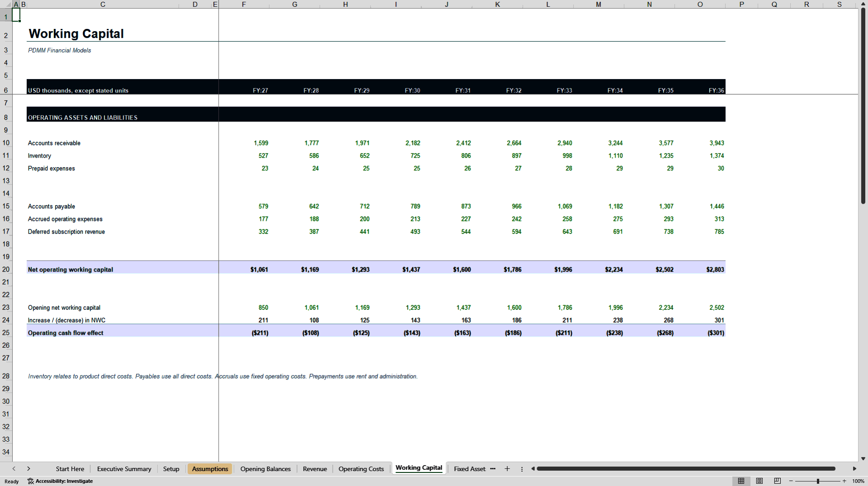Click the zoom slider handle
The width and height of the screenshot is (868, 486).
click(818, 481)
